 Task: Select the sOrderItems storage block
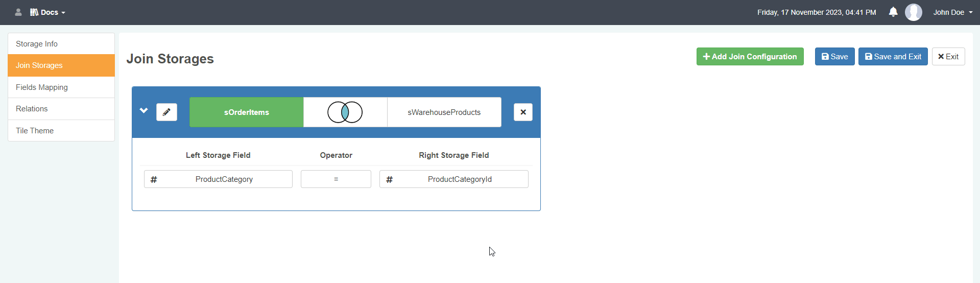coord(246,112)
